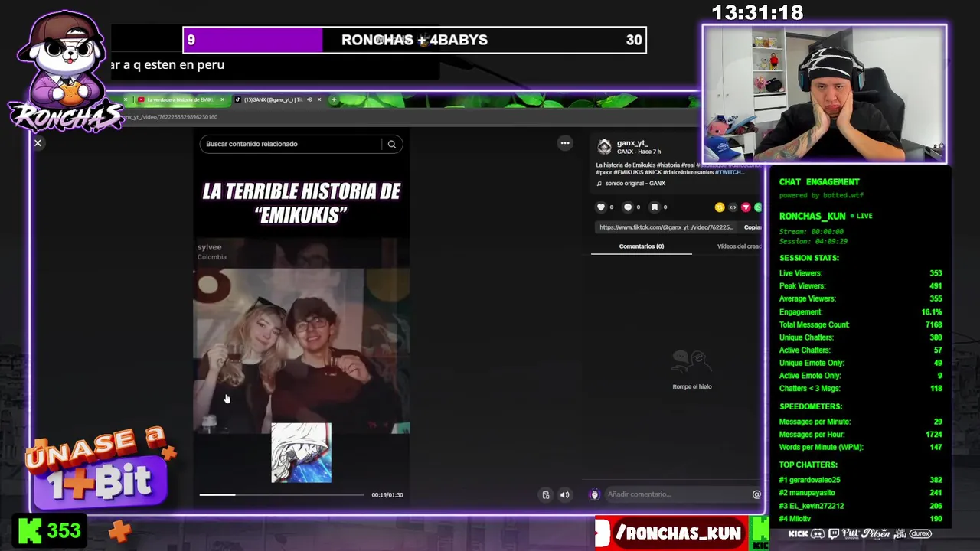Like the video with the heart icon

(x=601, y=207)
